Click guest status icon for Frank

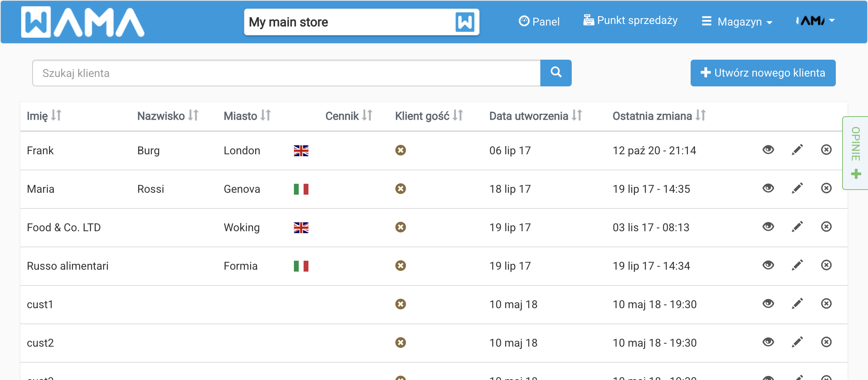coord(400,150)
